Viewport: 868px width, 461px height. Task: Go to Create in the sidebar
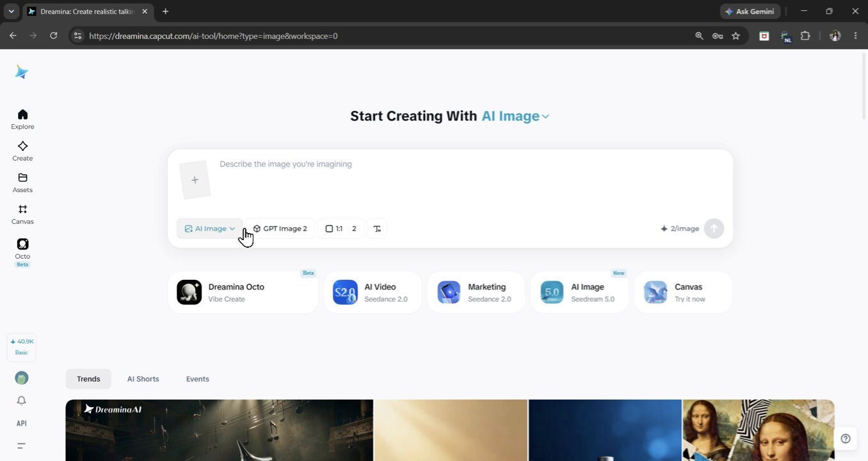pos(22,151)
